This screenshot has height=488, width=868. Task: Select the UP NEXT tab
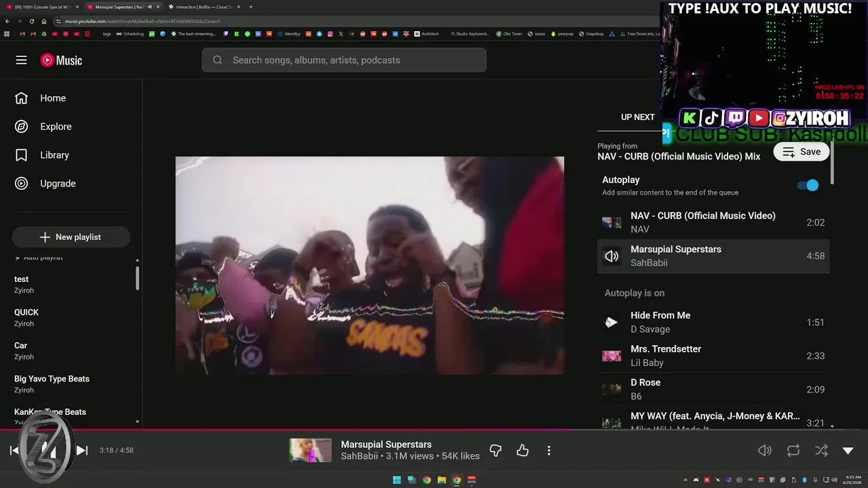point(637,117)
